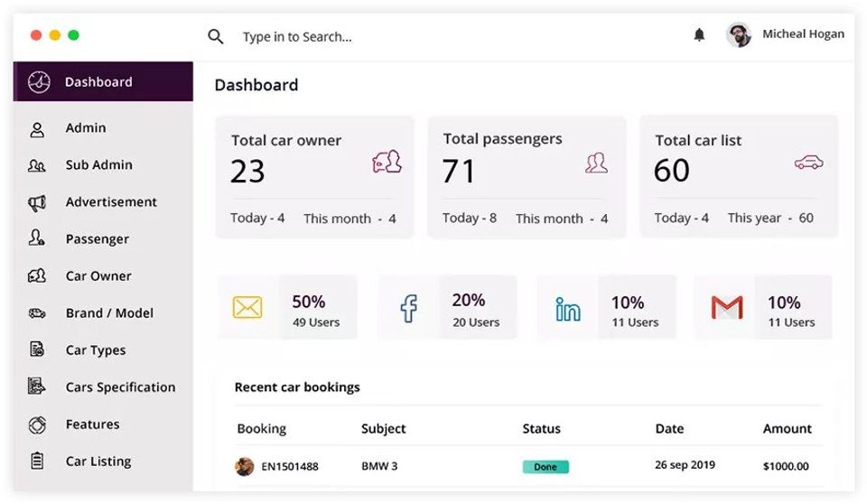The width and height of the screenshot is (867, 504).
Task: Click the search magnifier icon
Action: coord(216,36)
